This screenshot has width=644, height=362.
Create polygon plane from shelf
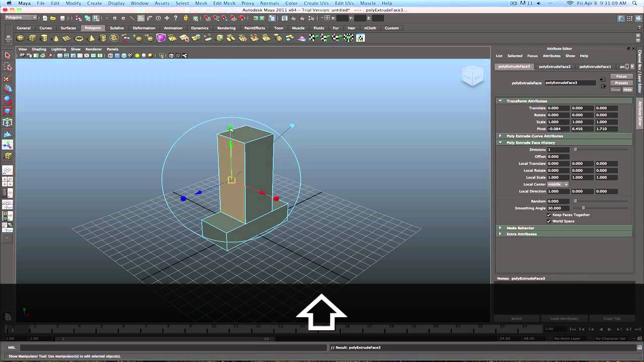click(x=67, y=38)
